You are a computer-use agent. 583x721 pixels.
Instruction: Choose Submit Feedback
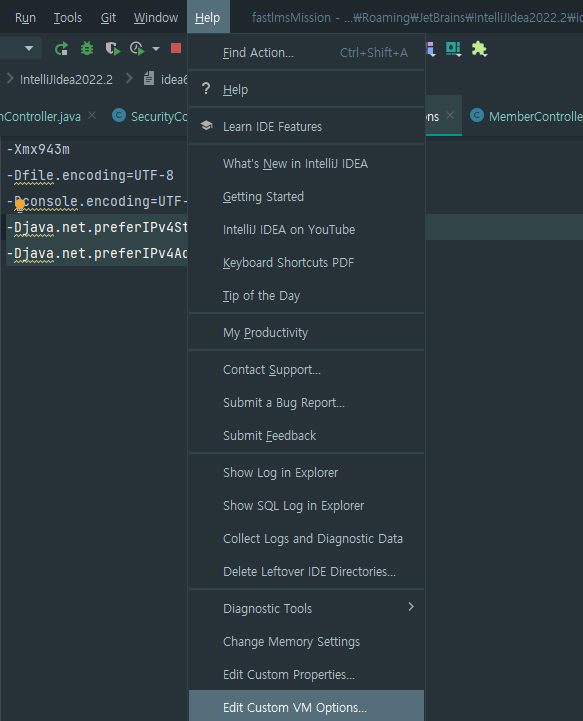(306, 435)
